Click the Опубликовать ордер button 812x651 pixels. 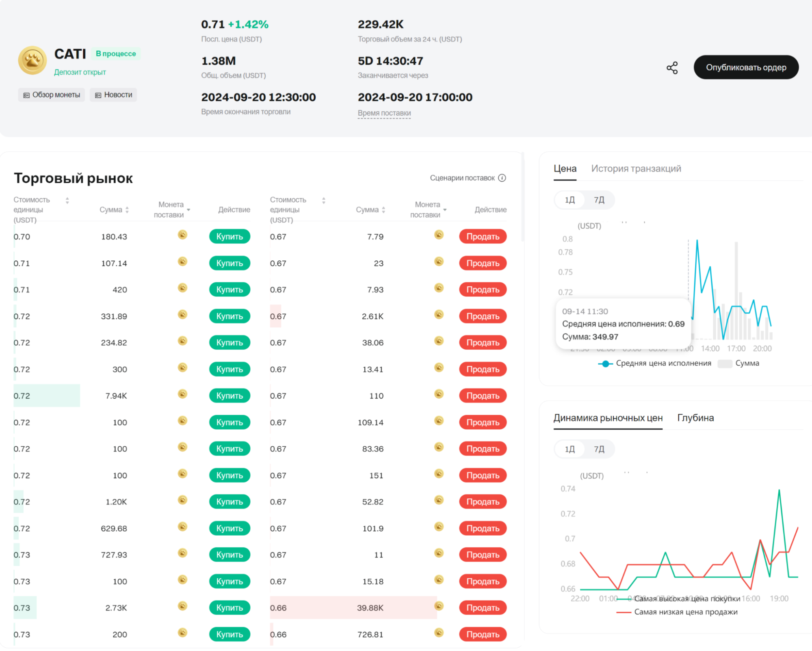point(745,67)
